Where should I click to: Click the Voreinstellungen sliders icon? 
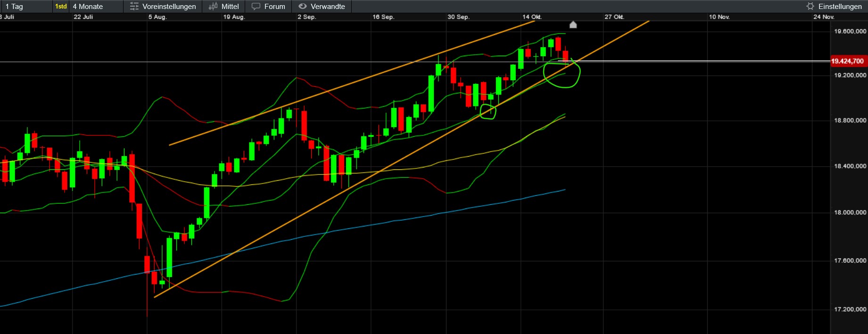point(134,6)
